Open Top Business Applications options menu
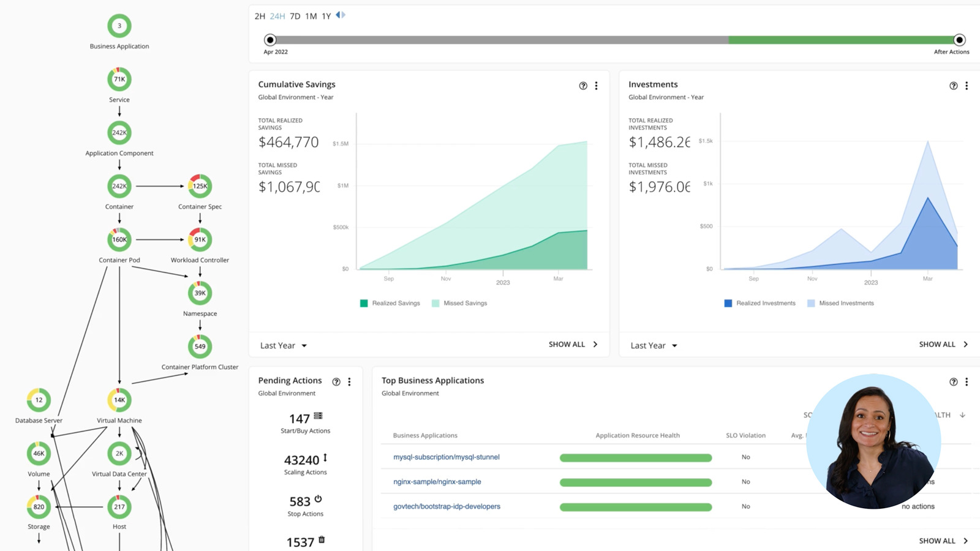 point(967,382)
